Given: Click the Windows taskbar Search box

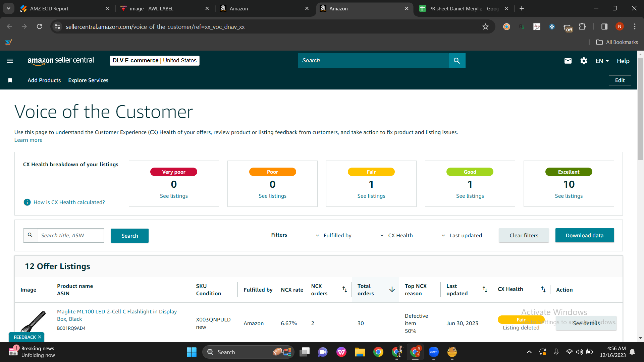Looking at the screenshot, I should tap(248, 352).
